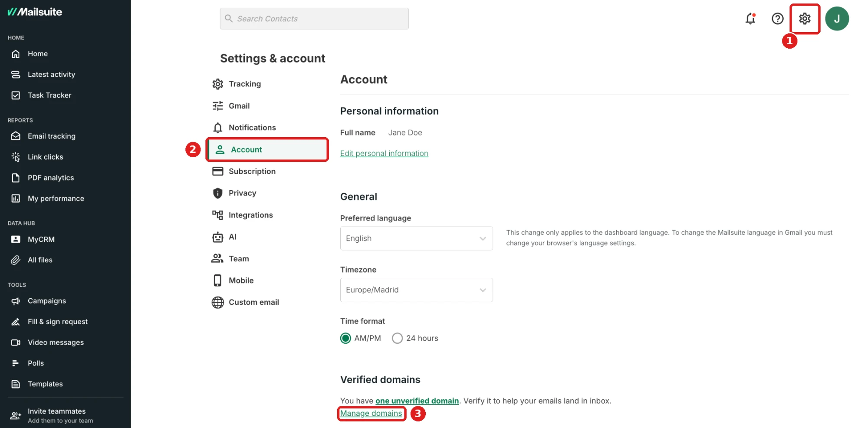Open Team settings section
This screenshot has width=868, height=428.
(239, 259)
